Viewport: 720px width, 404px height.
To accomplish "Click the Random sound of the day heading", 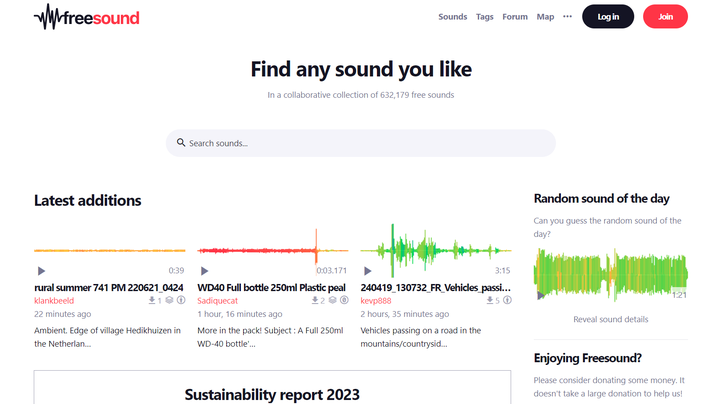I will [x=602, y=199].
